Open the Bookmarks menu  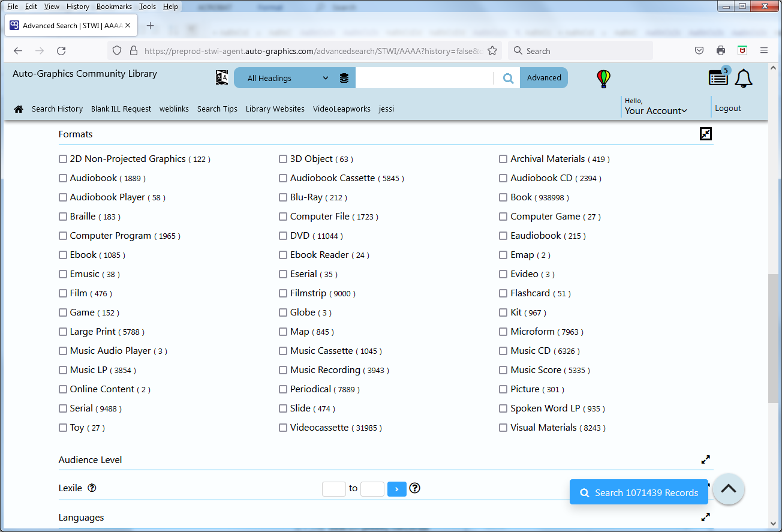pyautogui.click(x=114, y=6)
